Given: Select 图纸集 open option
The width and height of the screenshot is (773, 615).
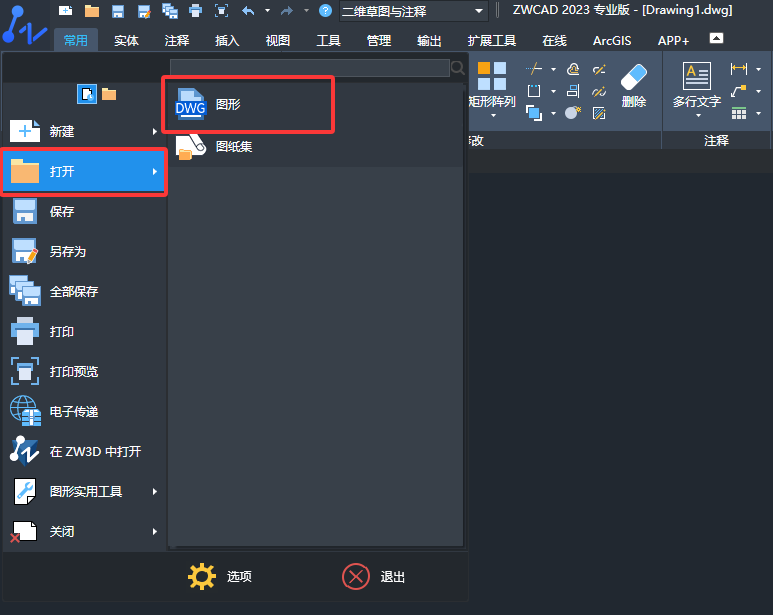Looking at the screenshot, I should click(x=316, y=146).
